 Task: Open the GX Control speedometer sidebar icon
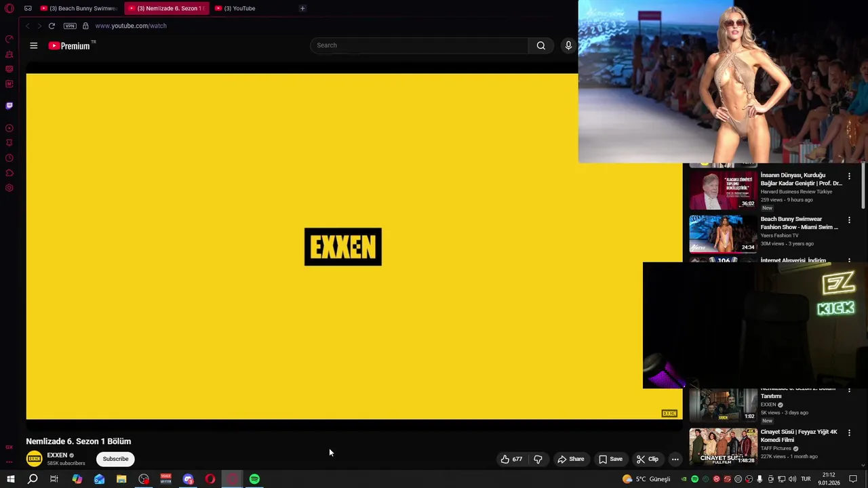(9, 39)
